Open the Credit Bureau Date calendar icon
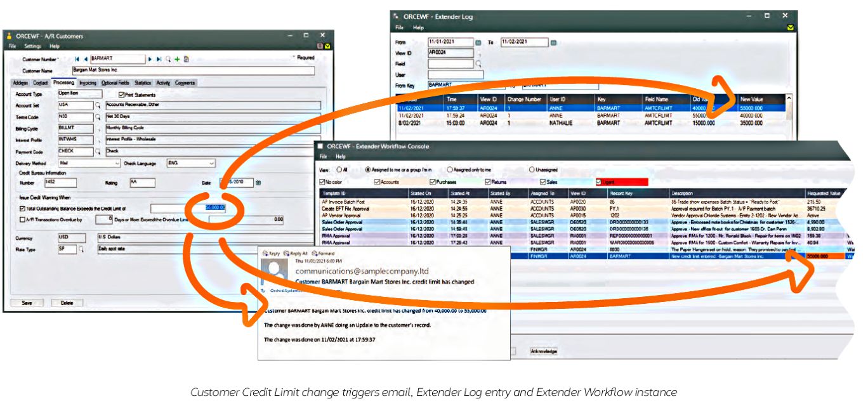The height and width of the screenshot is (406, 868). coord(258,183)
